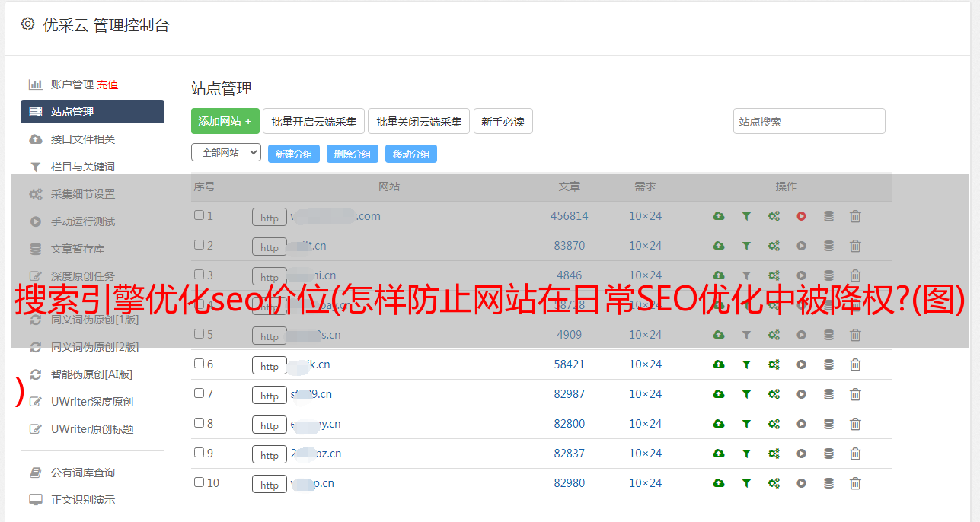Open filter icon in row 6

[x=746, y=364]
